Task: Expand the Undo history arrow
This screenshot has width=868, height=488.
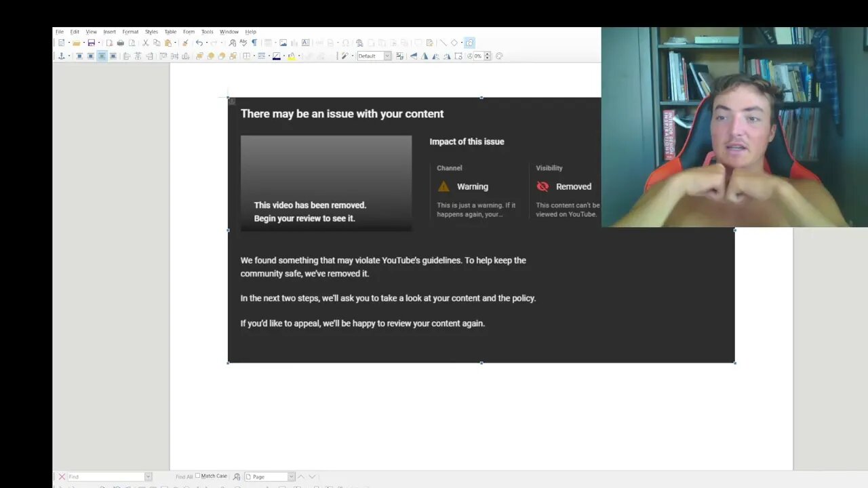Action: click(205, 43)
